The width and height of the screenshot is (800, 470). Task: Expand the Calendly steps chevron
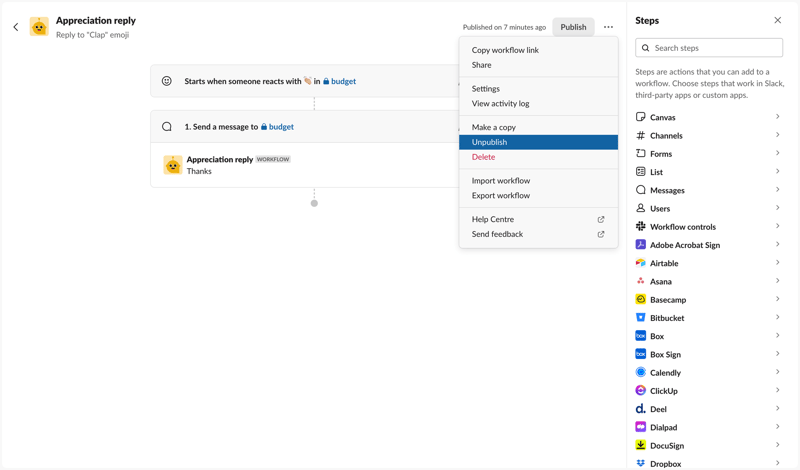778,372
